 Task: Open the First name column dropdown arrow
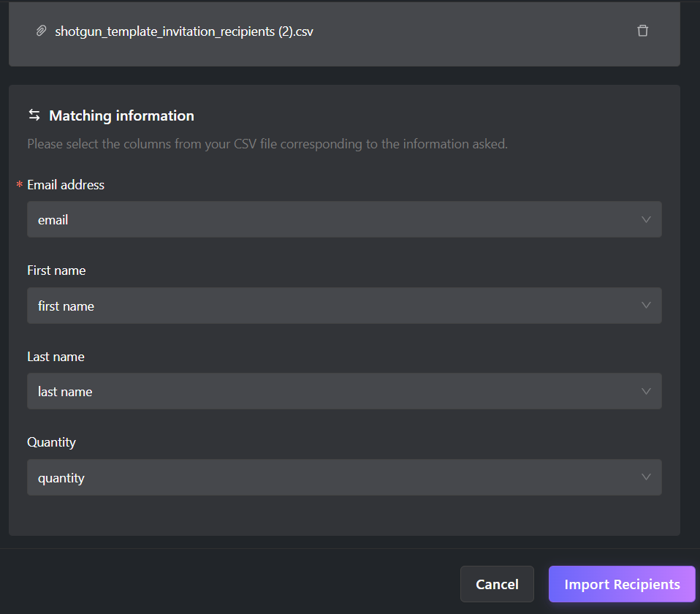coord(645,306)
